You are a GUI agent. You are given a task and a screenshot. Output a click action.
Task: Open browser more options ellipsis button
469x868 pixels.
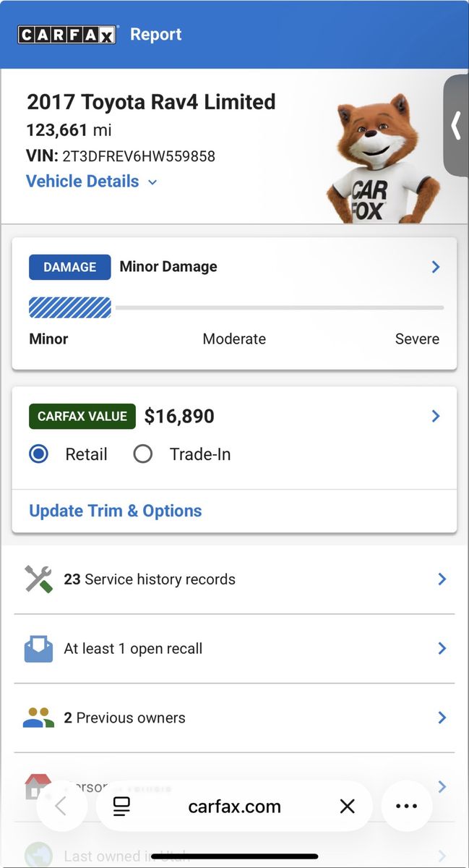tap(407, 806)
